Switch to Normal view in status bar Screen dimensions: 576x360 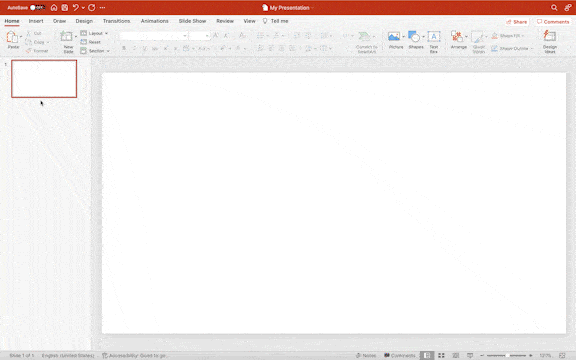(426, 356)
